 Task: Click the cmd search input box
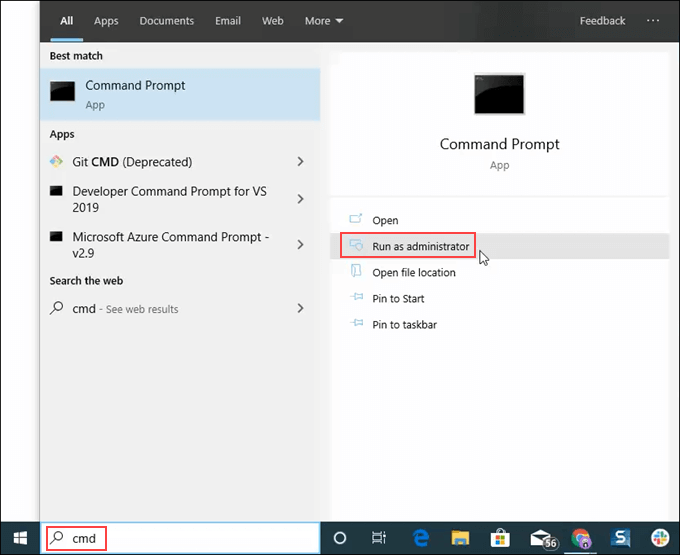tap(180, 538)
